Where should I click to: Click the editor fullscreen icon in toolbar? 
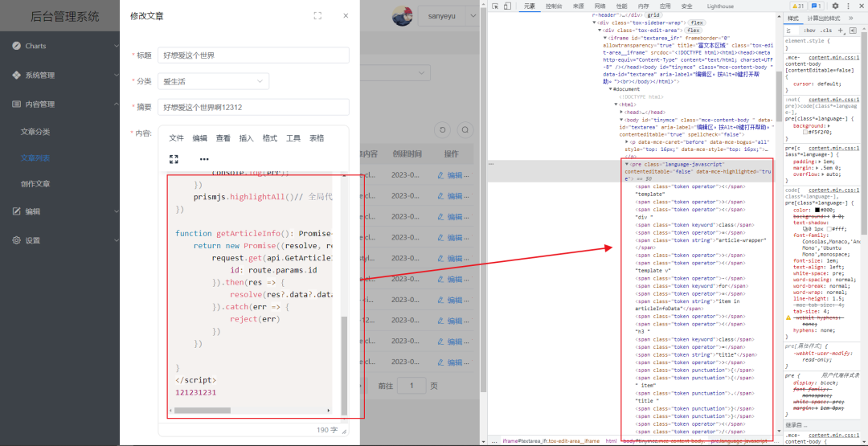(174, 159)
